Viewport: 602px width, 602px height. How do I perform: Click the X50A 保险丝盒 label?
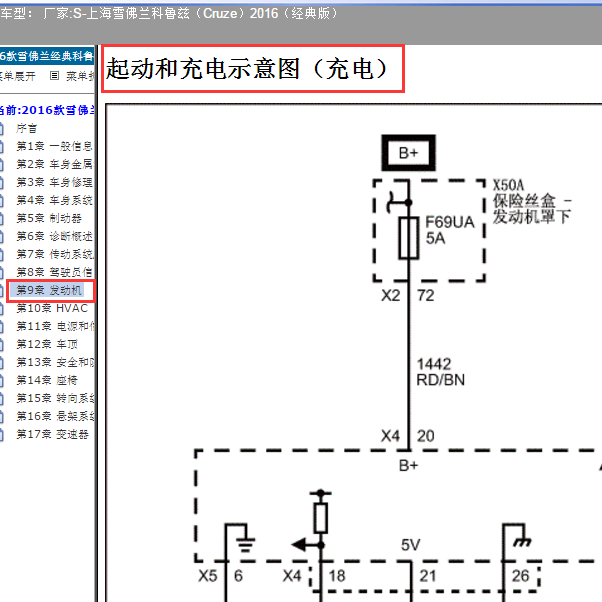(532, 201)
